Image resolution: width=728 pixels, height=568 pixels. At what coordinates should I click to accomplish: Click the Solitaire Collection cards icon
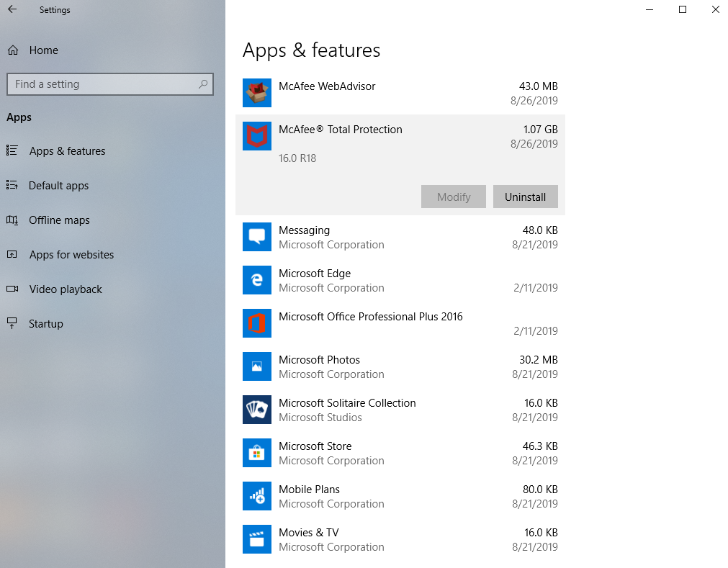point(257,410)
